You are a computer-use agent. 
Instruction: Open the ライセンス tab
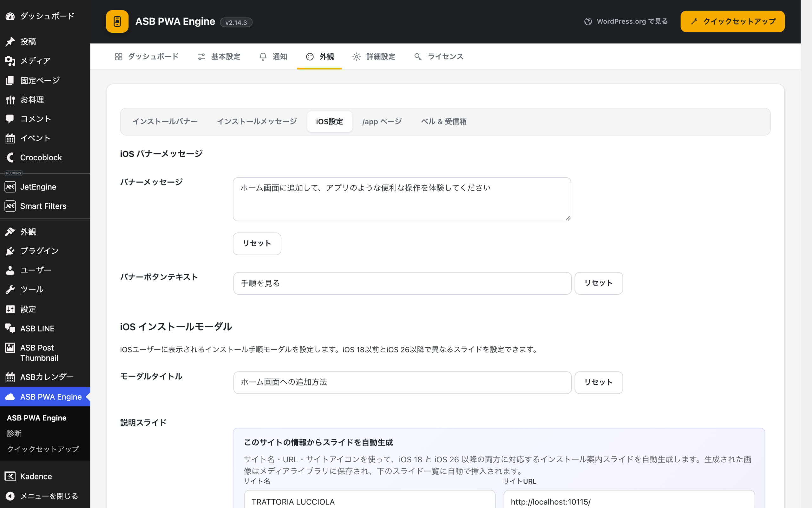tap(439, 57)
